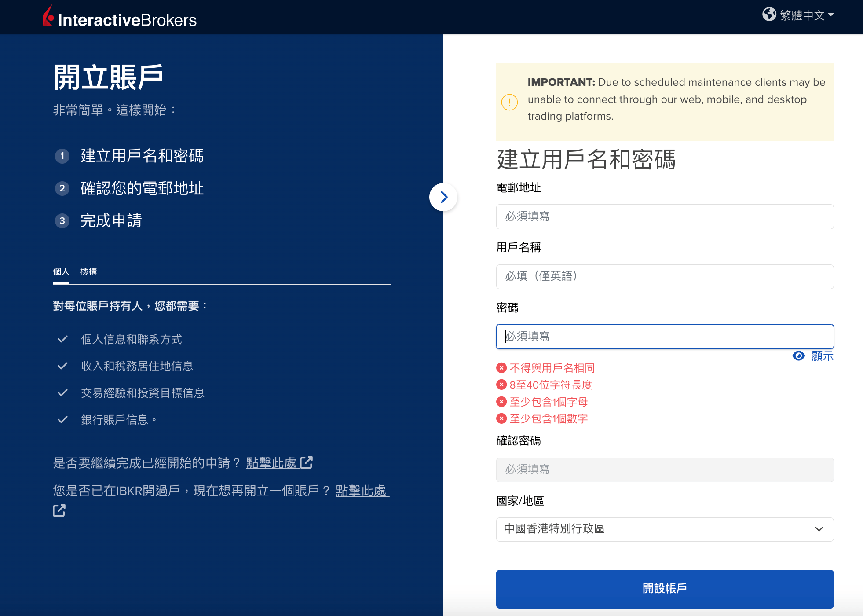Click the 開立賬戶 page heading
The image size is (863, 616).
coord(108,77)
